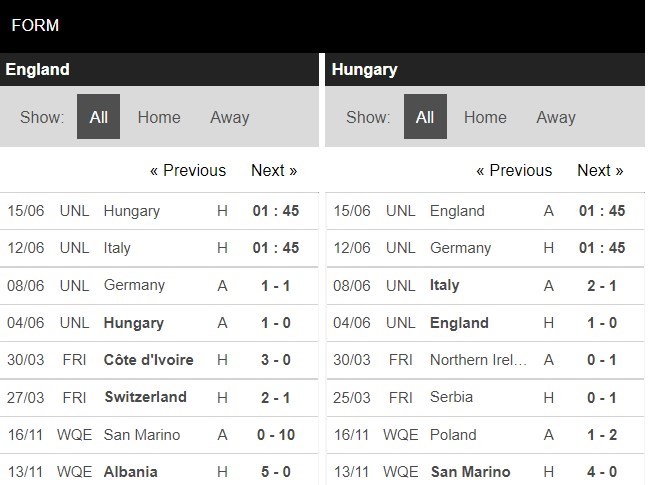Show Hungary's Away matches tab

pos(555,117)
